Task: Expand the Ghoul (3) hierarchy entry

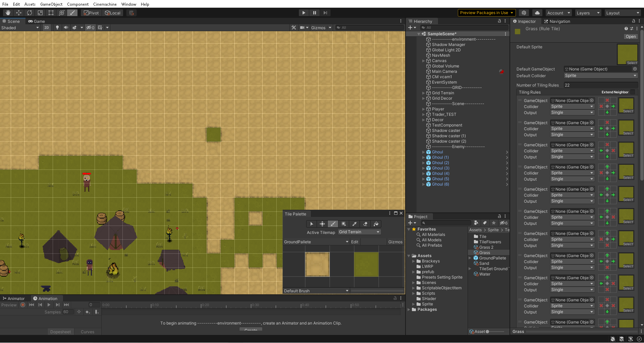Action: (423, 168)
